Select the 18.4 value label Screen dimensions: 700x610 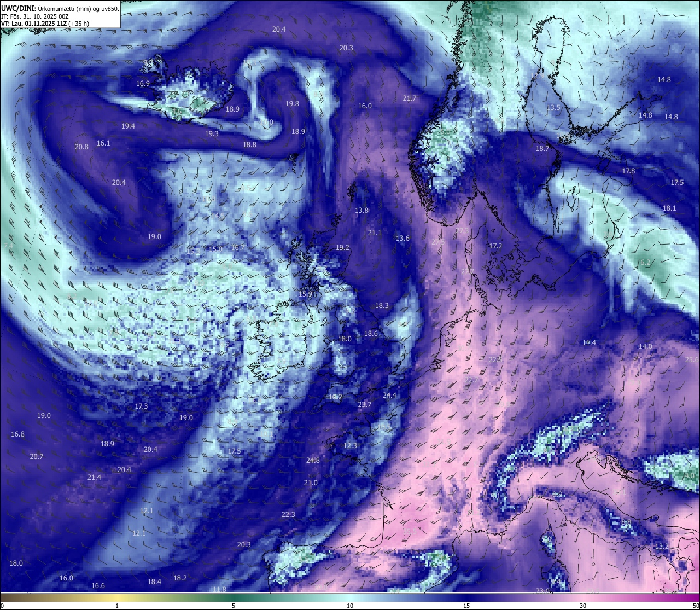click(x=154, y=582)
